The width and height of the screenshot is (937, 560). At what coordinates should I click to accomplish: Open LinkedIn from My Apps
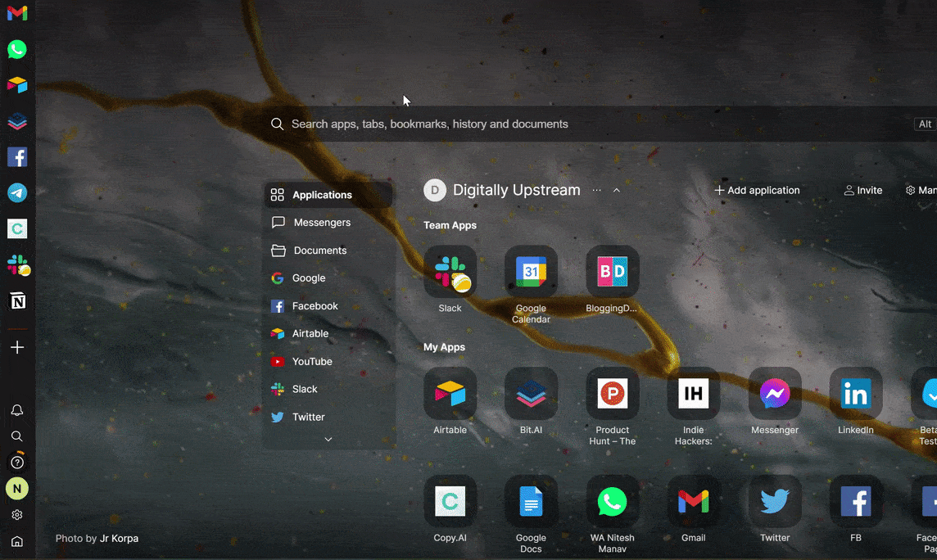click(855, 393)
